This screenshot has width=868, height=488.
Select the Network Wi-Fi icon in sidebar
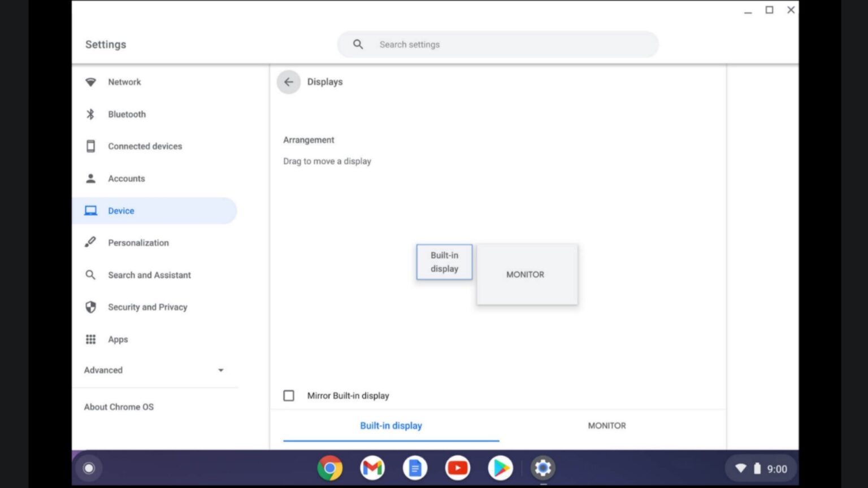coord(90,82)
